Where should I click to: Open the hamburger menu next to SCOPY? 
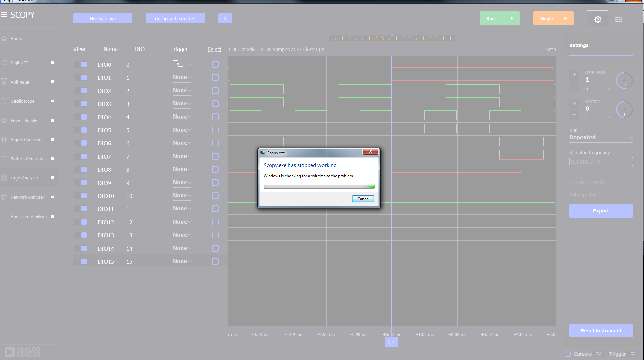[x=4, y=14]
